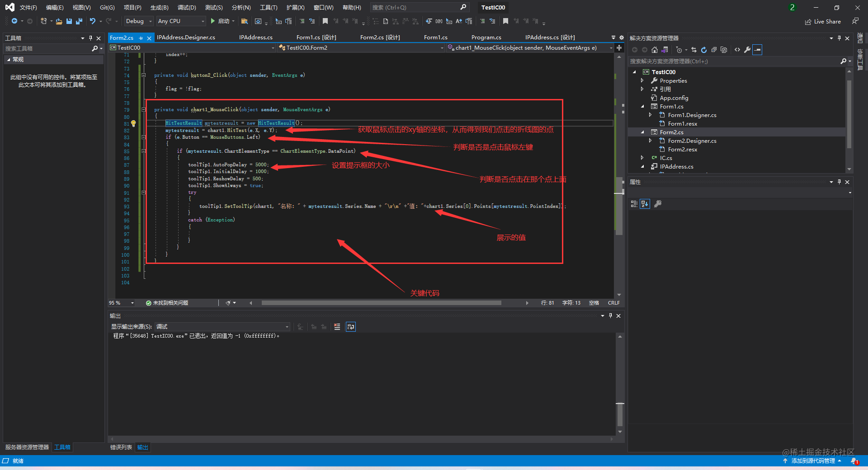Toggle word wrap in the Output window

pyautogui.click(x=351, y=327)
